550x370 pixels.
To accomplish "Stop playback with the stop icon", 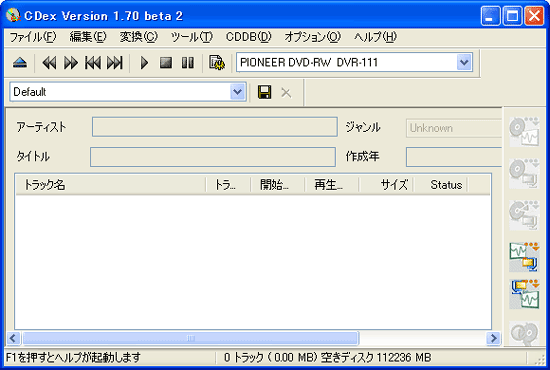I will point(166,63).
